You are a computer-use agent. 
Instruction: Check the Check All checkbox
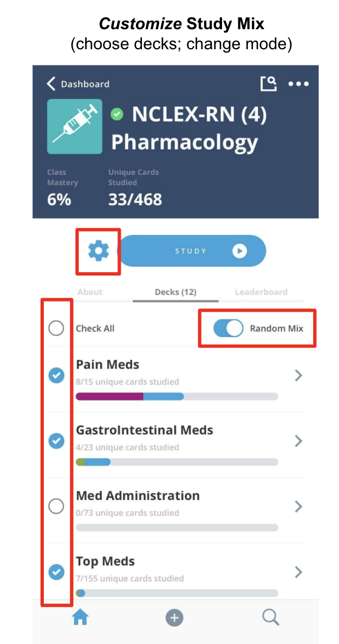click(x=56, y=328)
